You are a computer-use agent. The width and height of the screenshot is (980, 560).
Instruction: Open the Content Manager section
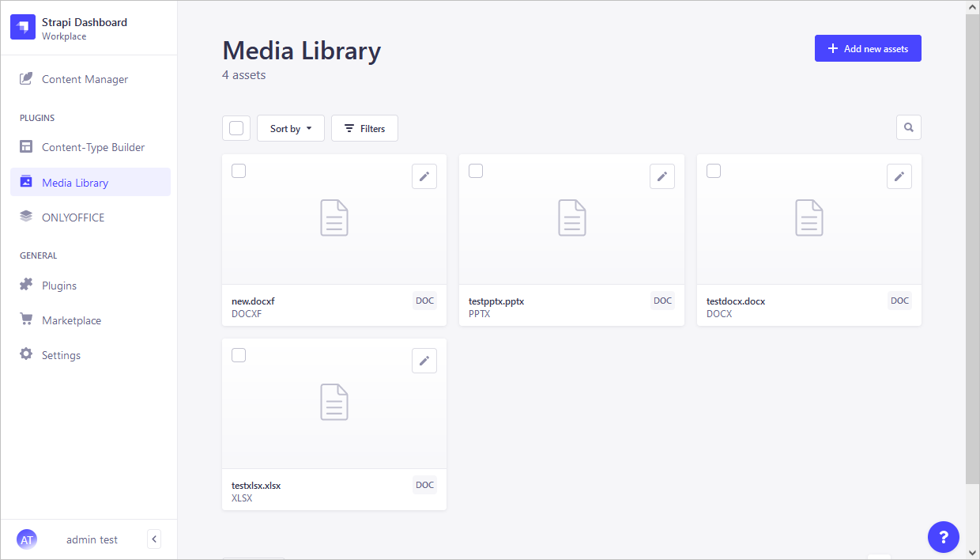click(83, 79)
